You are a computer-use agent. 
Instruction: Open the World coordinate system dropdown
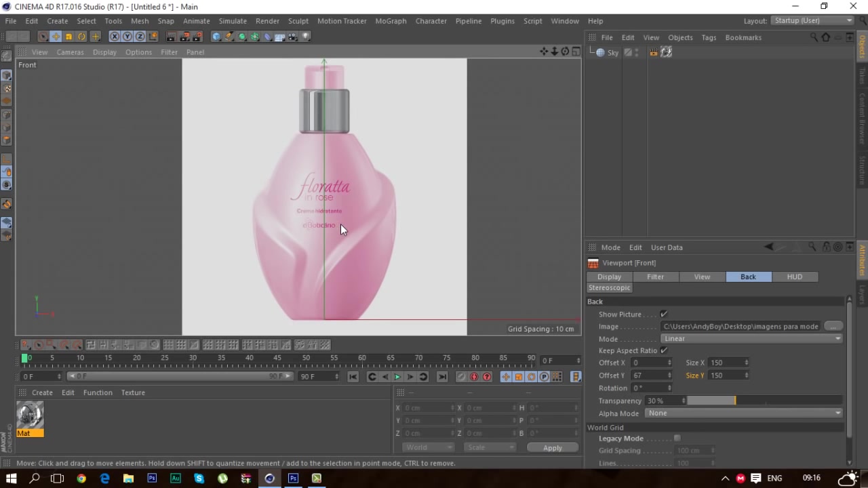(427, 447)
